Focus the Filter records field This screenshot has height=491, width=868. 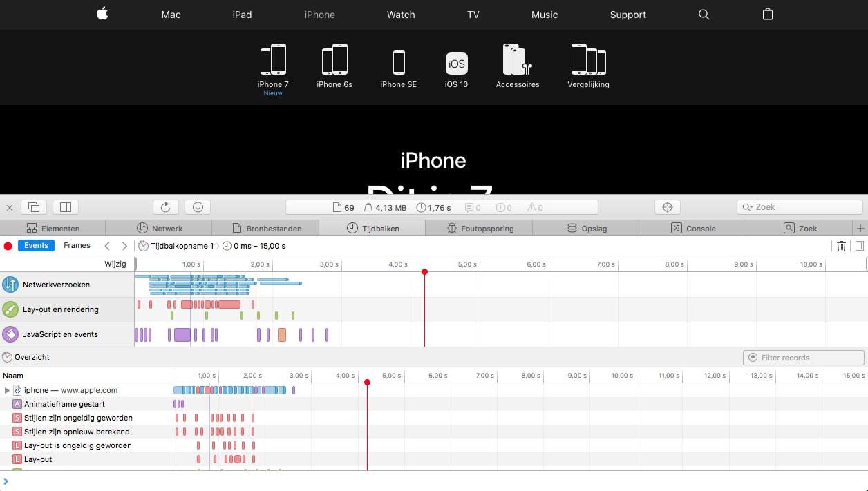point(804,358)
